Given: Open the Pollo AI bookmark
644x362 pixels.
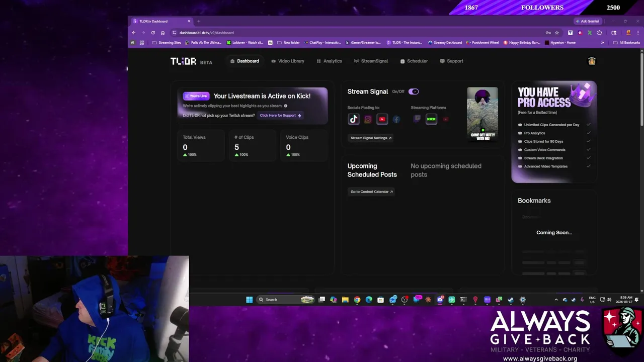Looking at the screenshot, I should coord(203,43).
